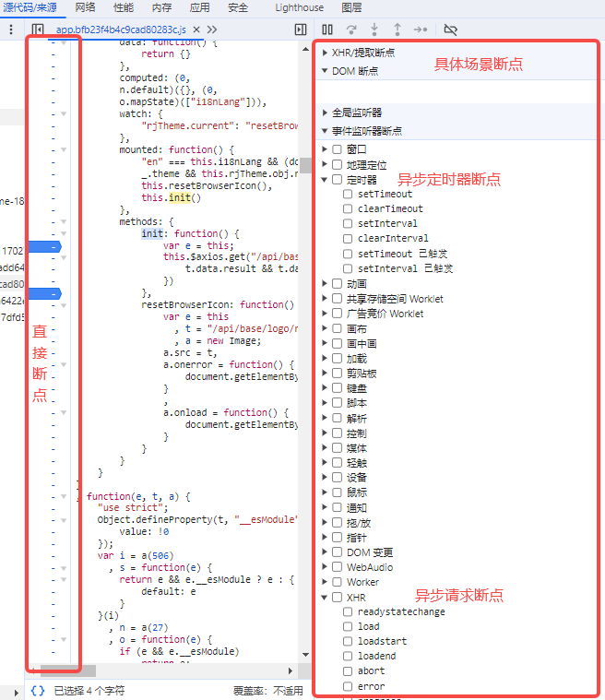Toggle the debugger sidebar panel icon
Screen dimensions: 605x700
(x=301, y=30)
